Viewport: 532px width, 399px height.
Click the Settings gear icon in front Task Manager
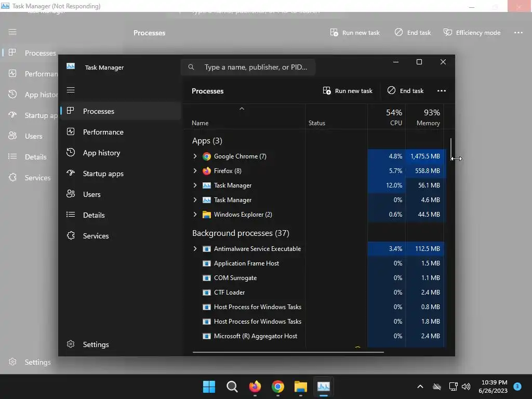pos(71,344)
